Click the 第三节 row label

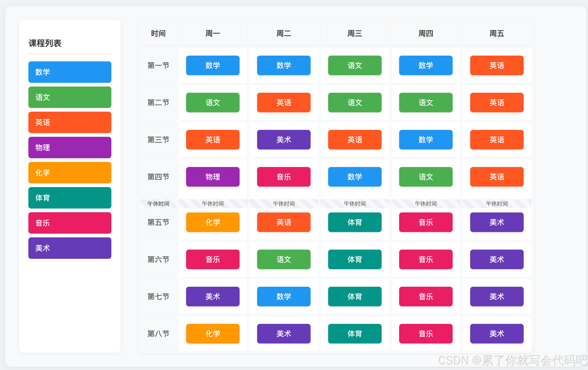point(158,140)
